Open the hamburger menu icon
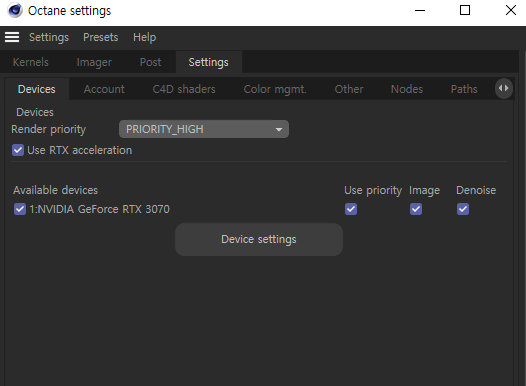 pyautogui.click(x=12, y=37)
